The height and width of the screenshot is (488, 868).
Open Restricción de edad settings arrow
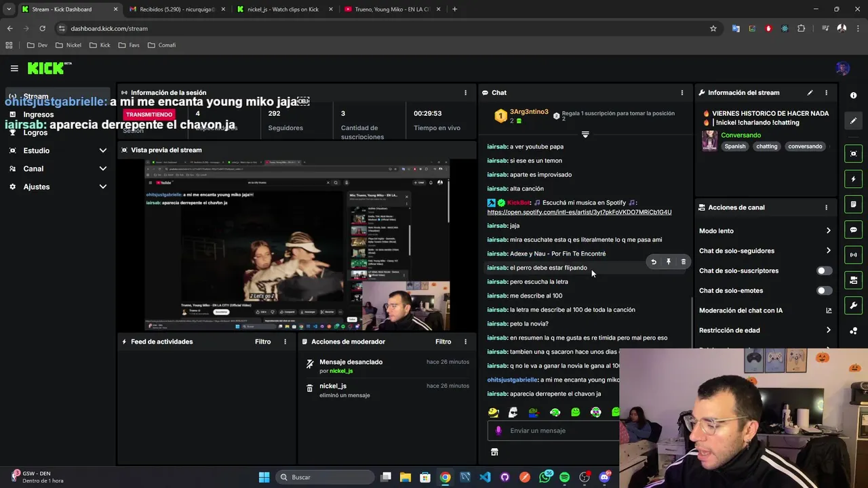(x=828, y=330)
